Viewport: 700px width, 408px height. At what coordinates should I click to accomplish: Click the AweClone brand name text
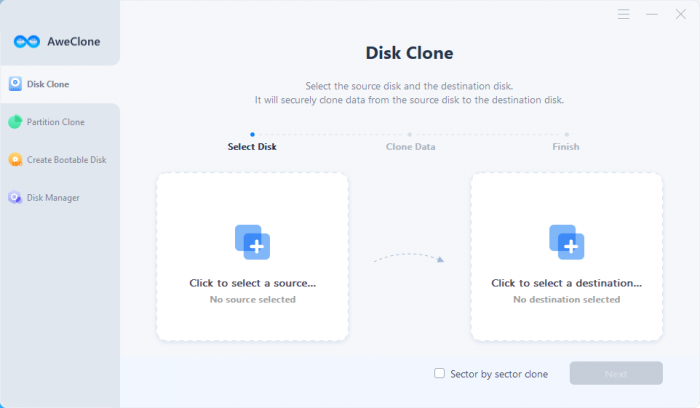point(74,42)
